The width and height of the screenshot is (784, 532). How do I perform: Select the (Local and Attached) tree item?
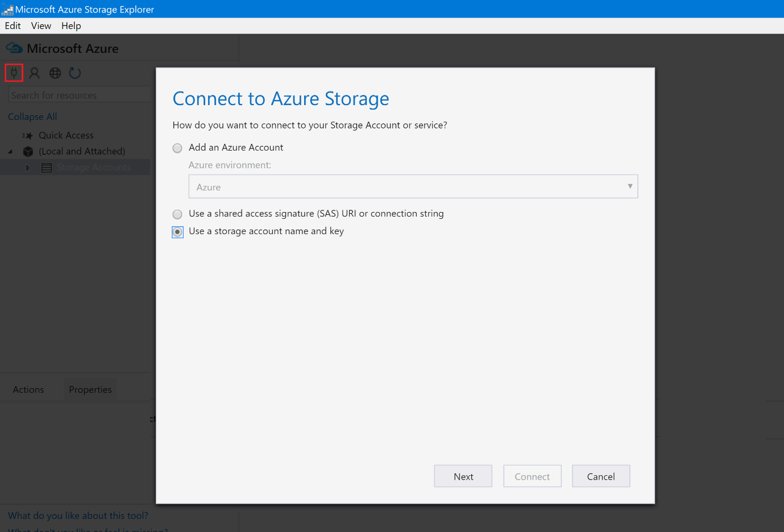click(82, 151)
